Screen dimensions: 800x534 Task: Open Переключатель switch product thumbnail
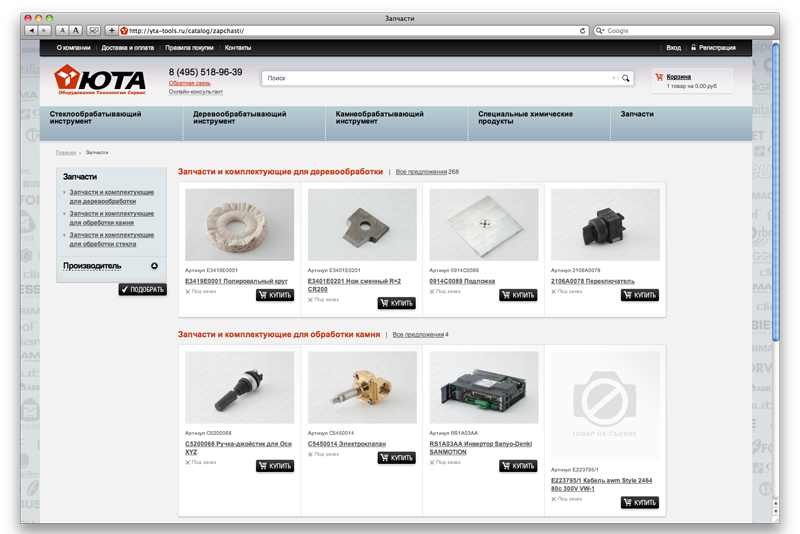pos(605,225)
